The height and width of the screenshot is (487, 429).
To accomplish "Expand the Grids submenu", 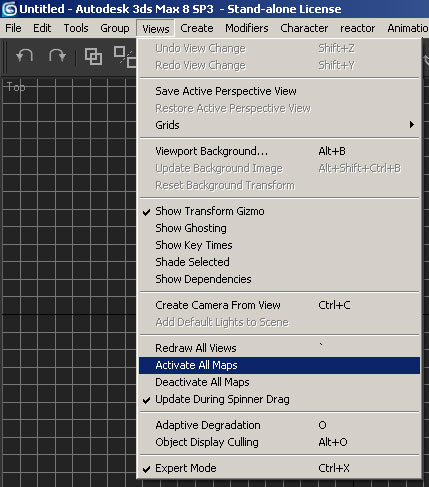I will 279,125.
